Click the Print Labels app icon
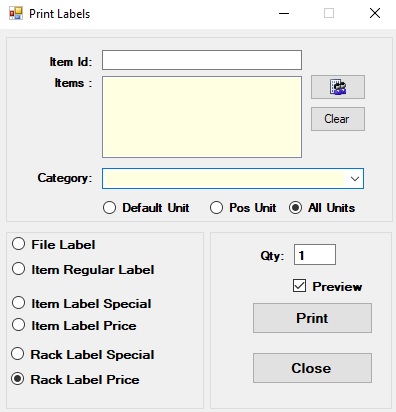396x412 pixels. click(16, 13)
